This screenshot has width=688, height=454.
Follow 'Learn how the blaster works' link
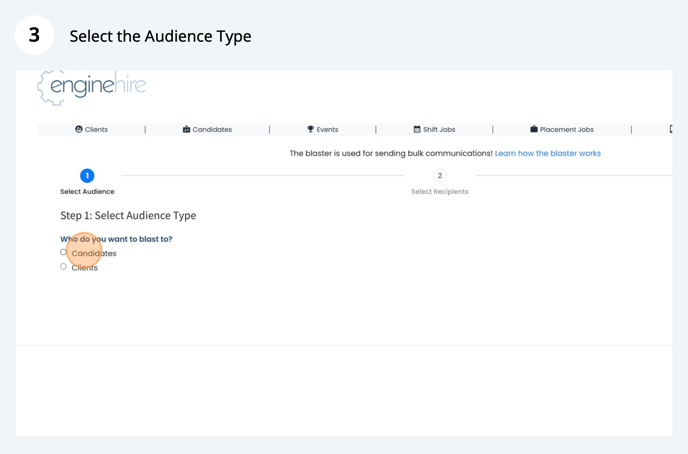point(548,153)
